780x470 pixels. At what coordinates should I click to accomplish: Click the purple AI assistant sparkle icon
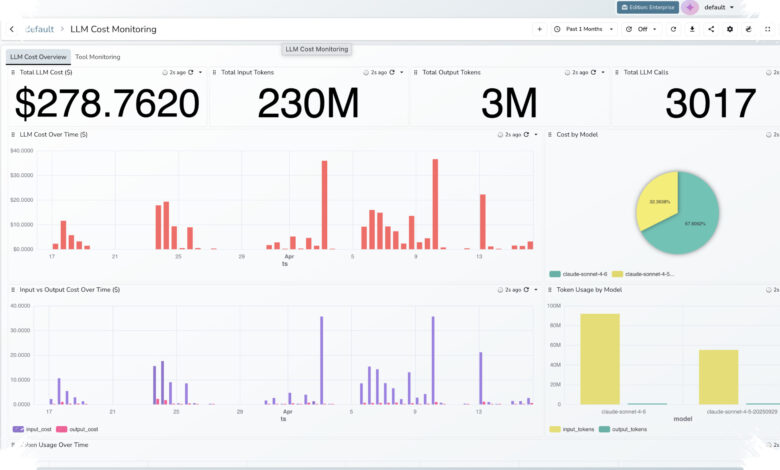pyautogui.click(x=690, y=7)
